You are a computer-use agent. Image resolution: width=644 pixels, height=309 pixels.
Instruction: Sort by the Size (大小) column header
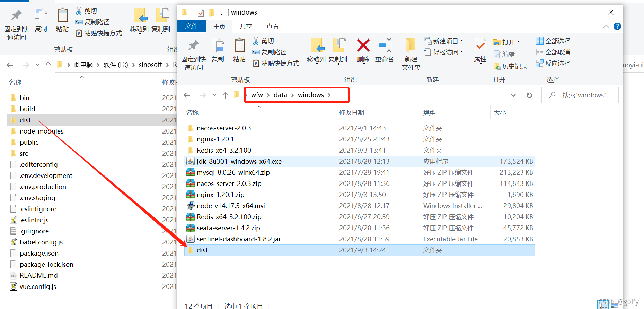500,113
